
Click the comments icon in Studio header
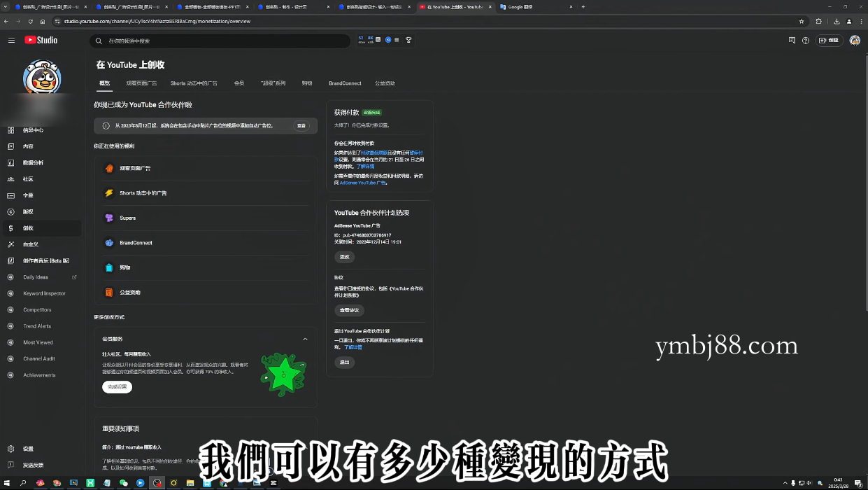(x=792, y=41)
